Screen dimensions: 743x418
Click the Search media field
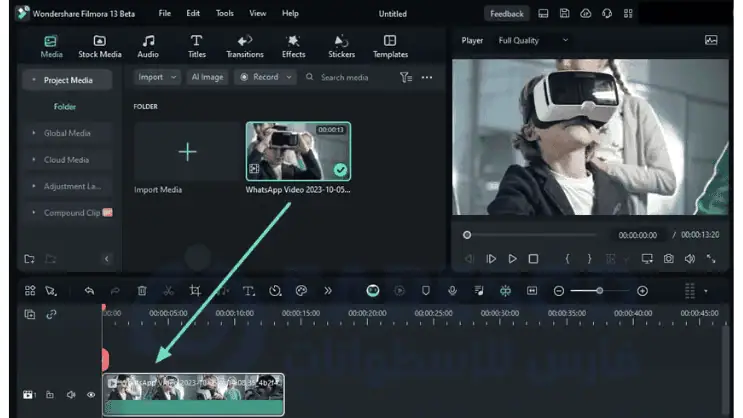point(344,77)
